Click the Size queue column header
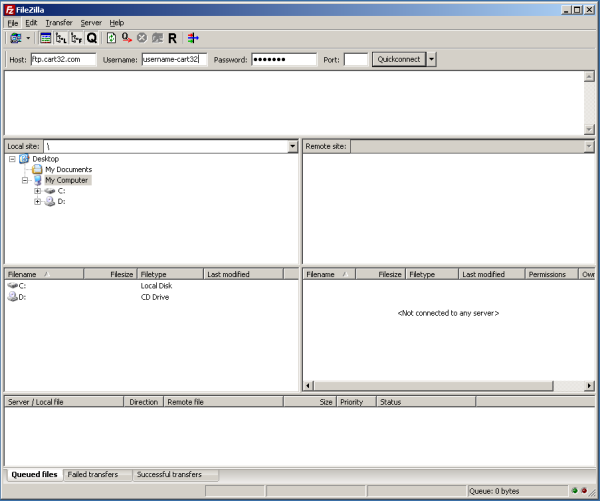Image resolution: width=600 pixels, height=501 pixels. 310,402
